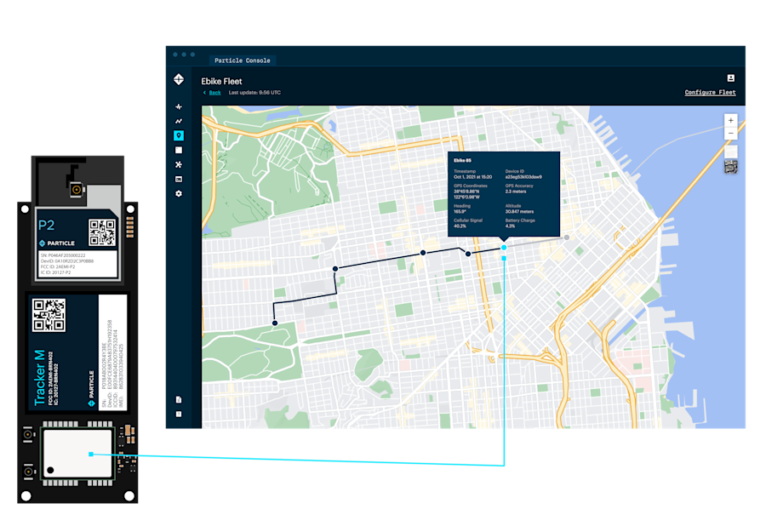
Task: Open the Configure Fleet link
Action: (710, 92)
